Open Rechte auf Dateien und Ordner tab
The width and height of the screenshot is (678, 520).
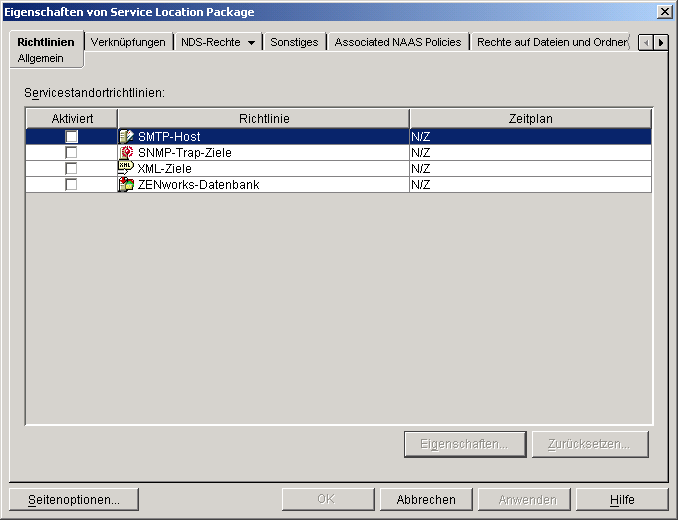[x=552, y=42]
